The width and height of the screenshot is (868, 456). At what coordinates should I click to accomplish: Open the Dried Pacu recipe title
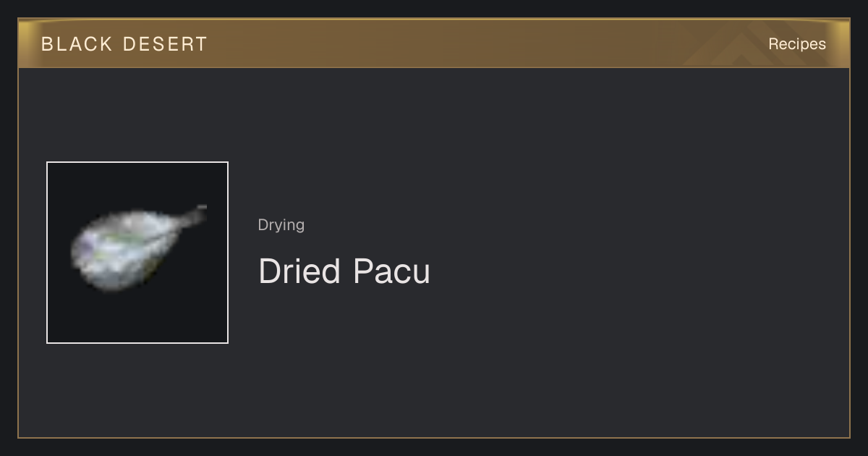[344, 271]
